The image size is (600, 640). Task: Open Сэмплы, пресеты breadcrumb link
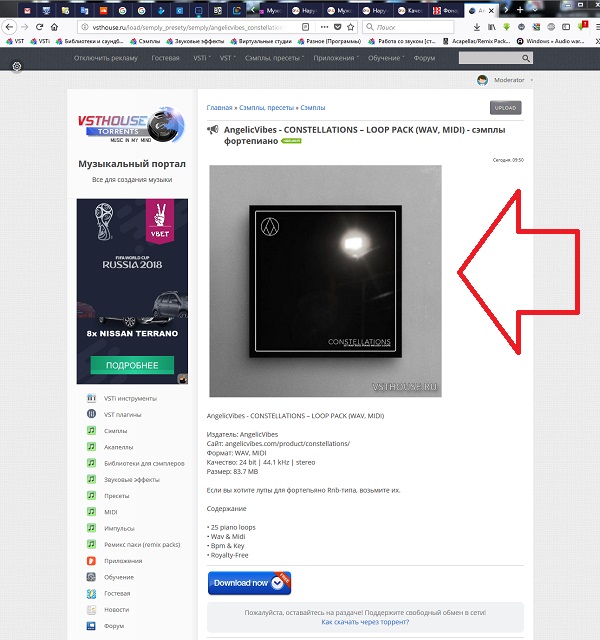coord(266,108)
